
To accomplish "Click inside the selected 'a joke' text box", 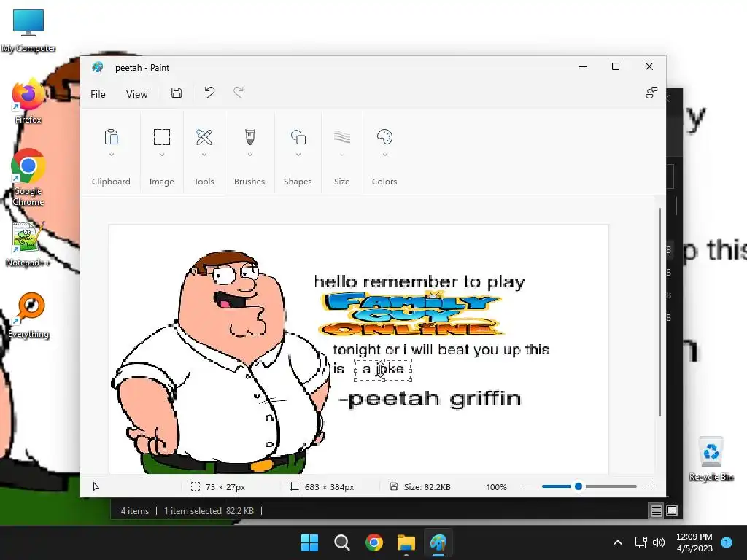I will tap(383, 370).
